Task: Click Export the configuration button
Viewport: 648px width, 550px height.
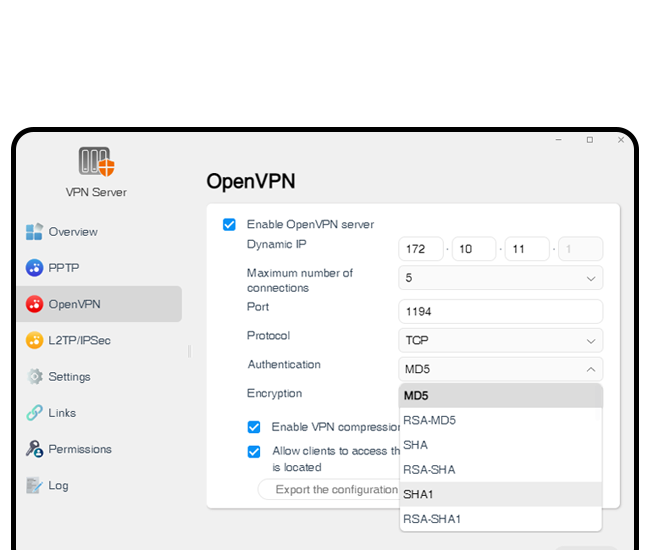Action: [x=330, y=490]
